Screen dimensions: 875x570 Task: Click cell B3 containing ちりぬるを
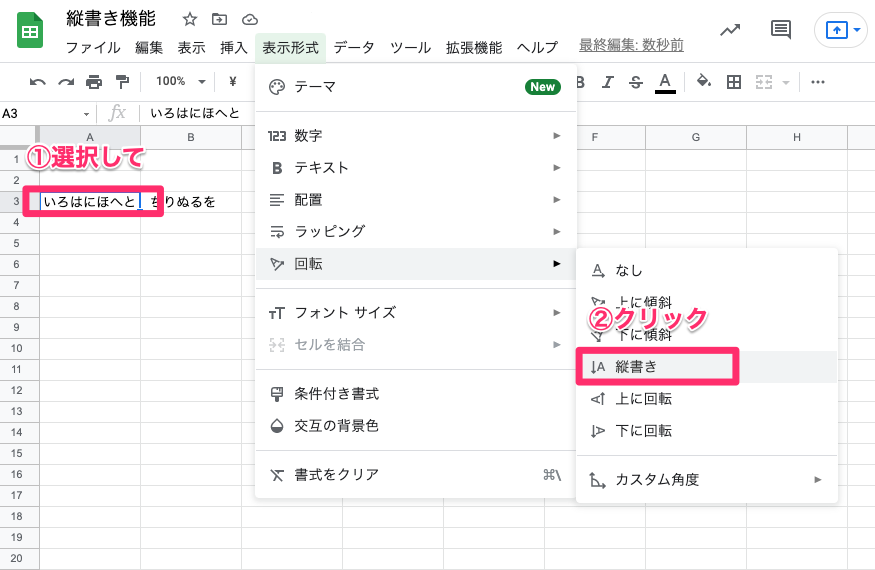click(190, 202)
